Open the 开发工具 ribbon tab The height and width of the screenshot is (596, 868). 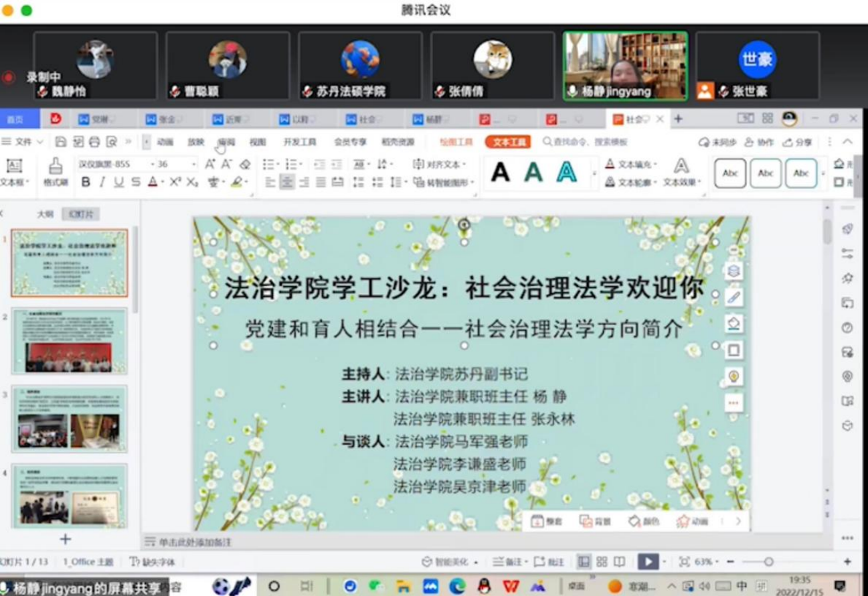click(x=300, y=142)
